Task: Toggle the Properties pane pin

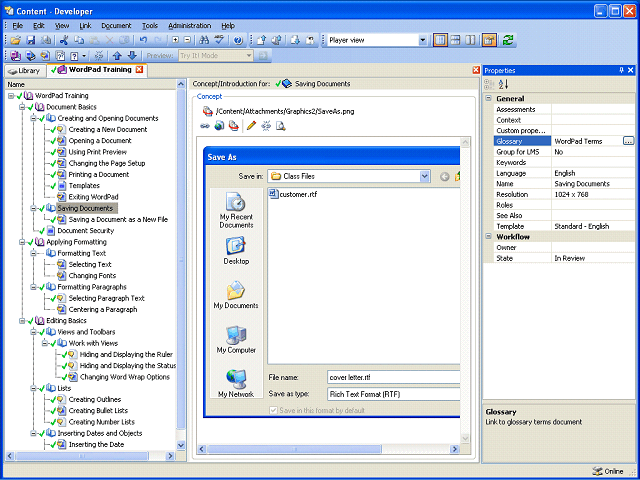Action: tap(621, 70)
